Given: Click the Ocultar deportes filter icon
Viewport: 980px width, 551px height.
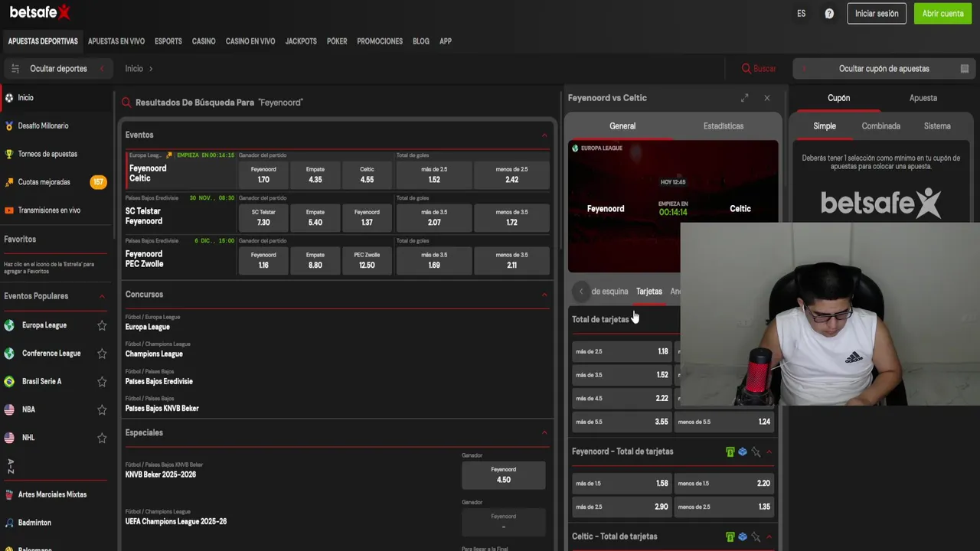Looking at the screenshot, I should click(15, 69).
